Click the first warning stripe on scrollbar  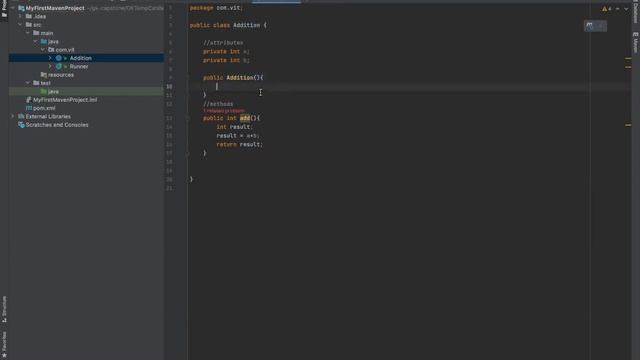(628, 59)
